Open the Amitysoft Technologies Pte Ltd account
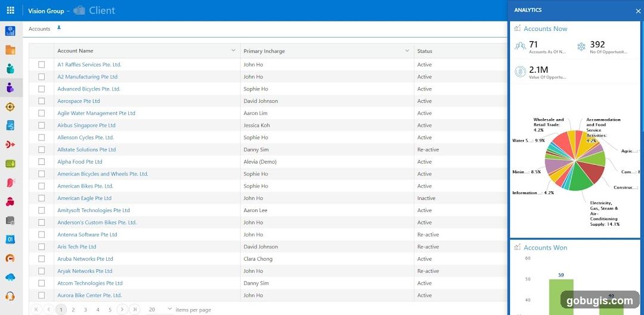This screenshot has width=644, height=315. tap(94, 210)
